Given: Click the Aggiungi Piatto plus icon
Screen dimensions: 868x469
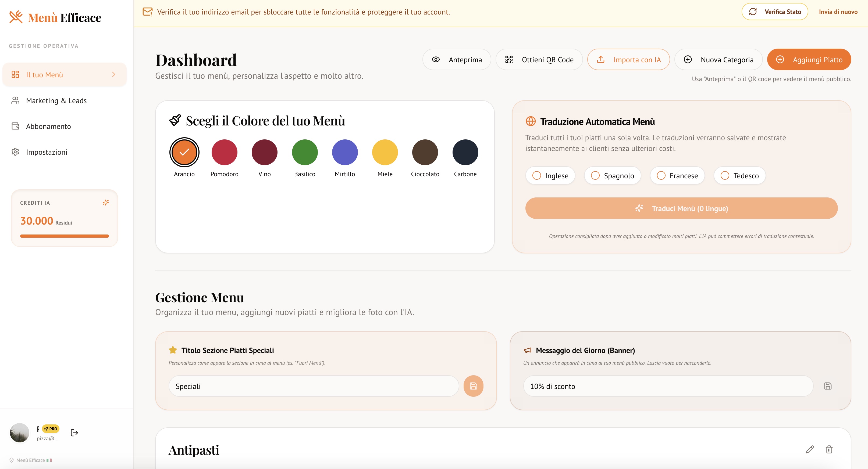Looking at the screenshot, I should tap(780, 59).
